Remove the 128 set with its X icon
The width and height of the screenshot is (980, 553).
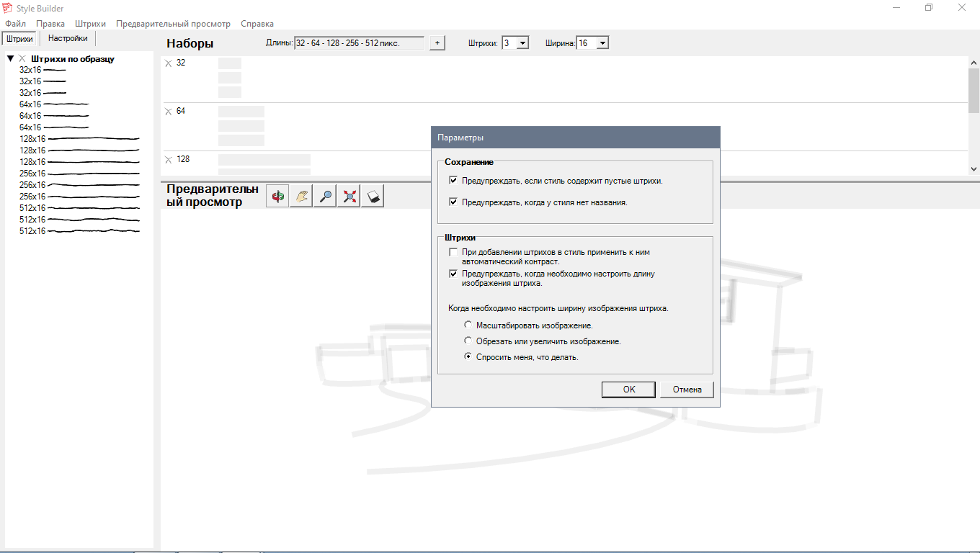(169, 160)
